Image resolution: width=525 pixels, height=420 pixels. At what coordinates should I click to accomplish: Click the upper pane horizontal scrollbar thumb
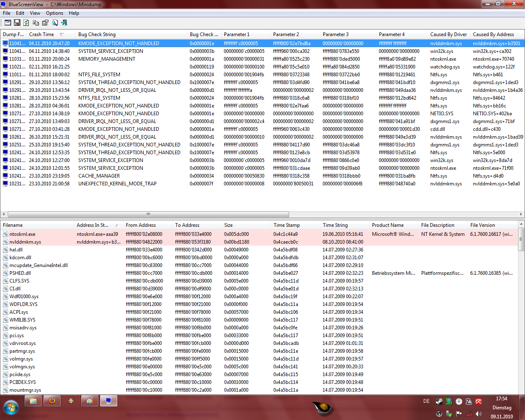[x=148, y=214]
